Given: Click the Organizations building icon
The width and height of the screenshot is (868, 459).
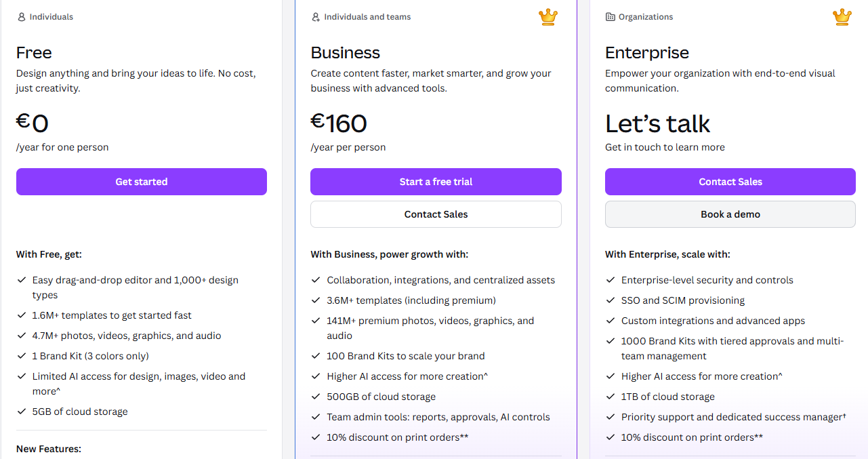Looking at the screenshot, I should pos(610,17).
